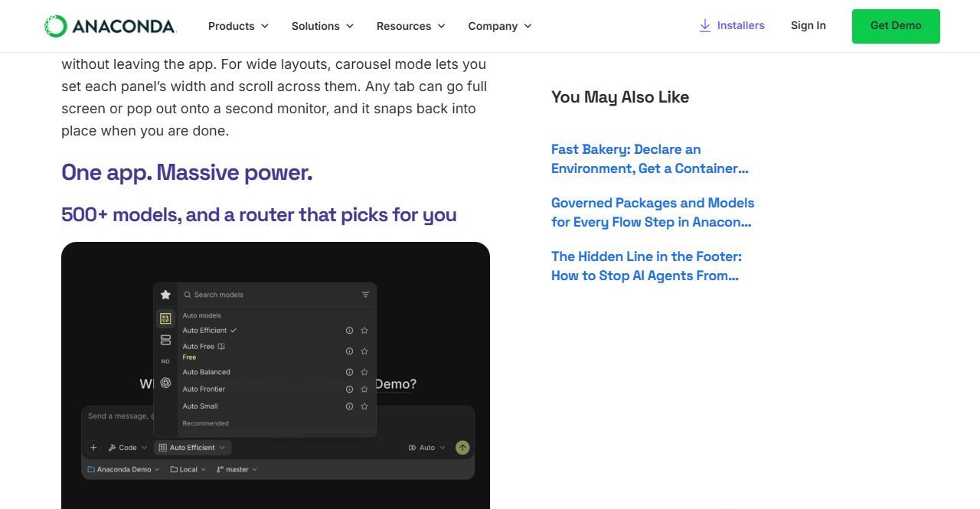This screenshot has width=980, height=509.
Task: Favorite the Auto Free model star
Action: pyautogui.click(x=364, y=351)
